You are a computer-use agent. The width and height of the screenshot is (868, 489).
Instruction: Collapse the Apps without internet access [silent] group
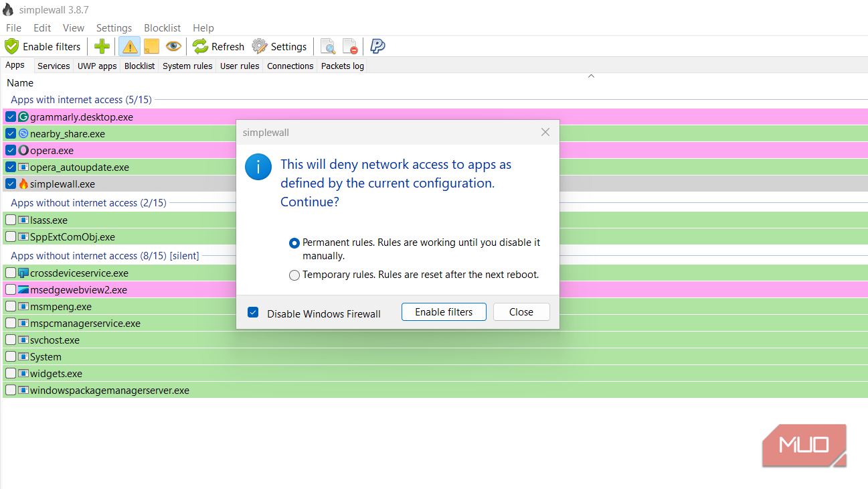click(x=104, y=256)
